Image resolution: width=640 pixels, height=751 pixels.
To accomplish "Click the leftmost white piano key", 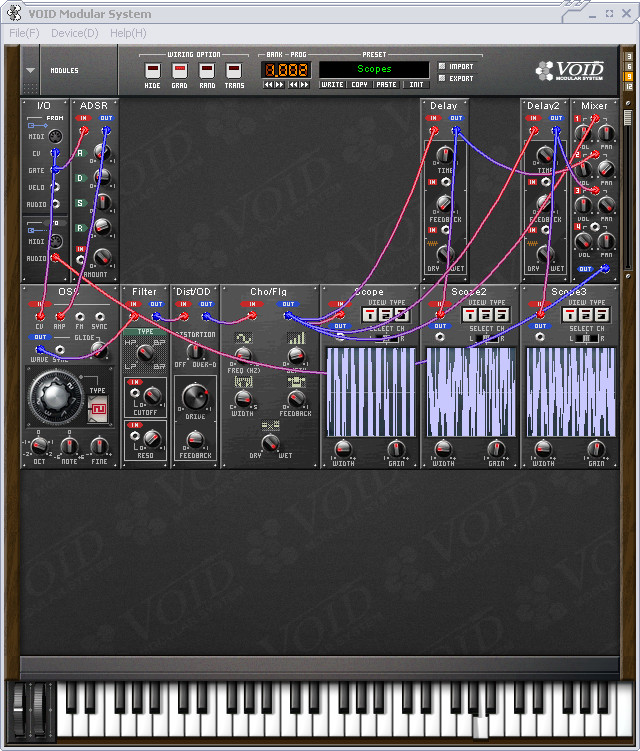I will tap(64, 710).
